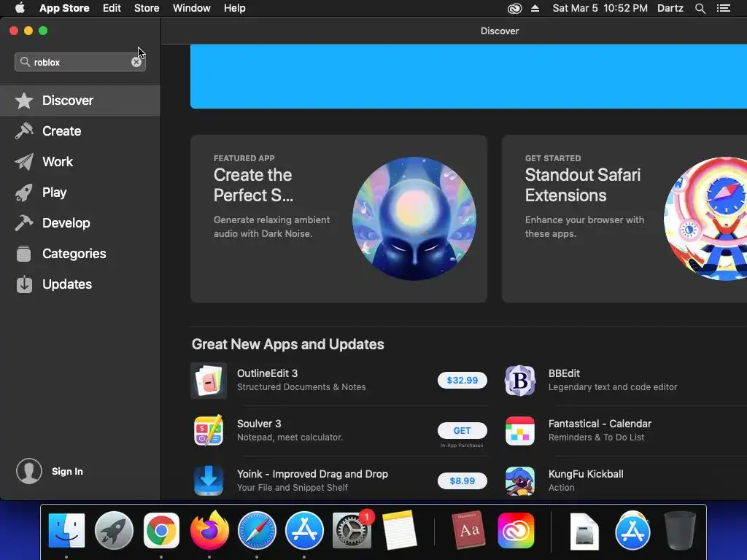Open the Store menu
Image resolution: width=747 pixels, height=560 pixels.
[x=147, y=8]
